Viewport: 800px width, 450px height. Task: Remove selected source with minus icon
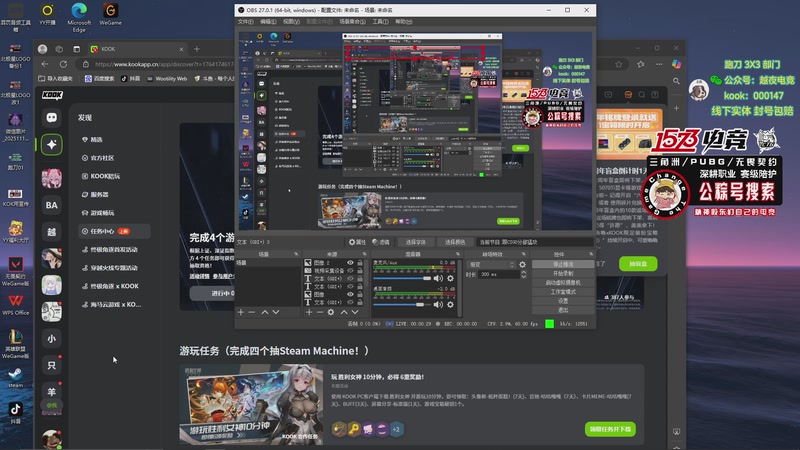pos(320,312)
